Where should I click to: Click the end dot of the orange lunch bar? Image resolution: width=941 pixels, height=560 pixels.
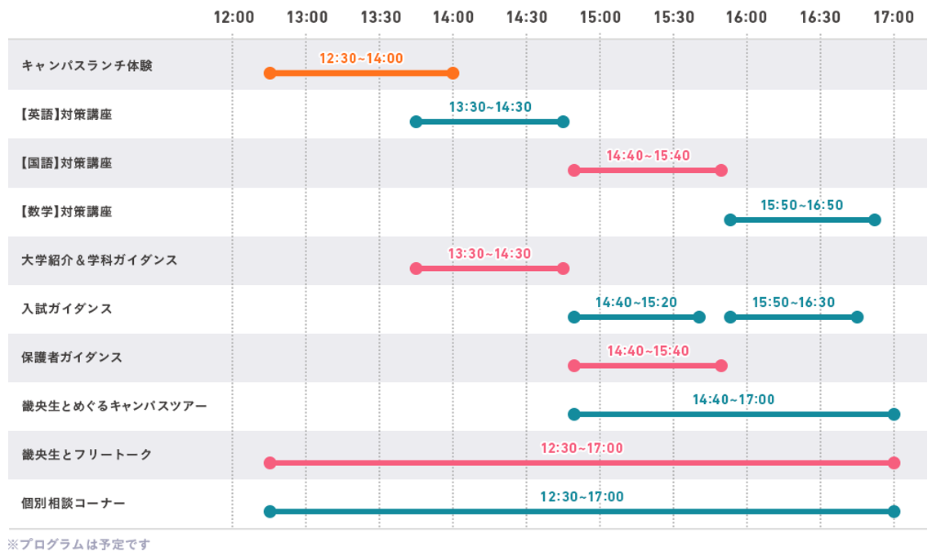pos(453,73)
